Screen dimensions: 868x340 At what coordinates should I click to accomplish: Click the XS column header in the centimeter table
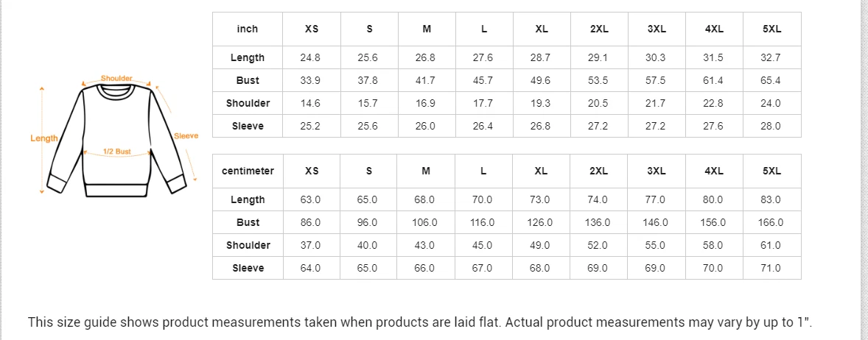click(312, 171)
